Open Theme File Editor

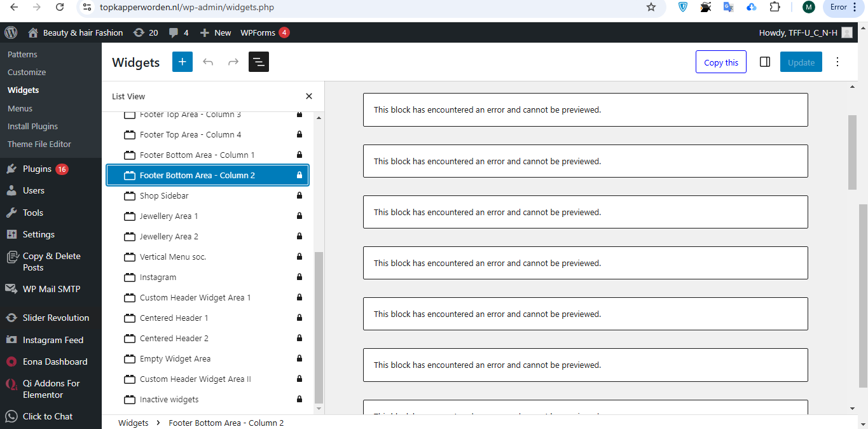click(x=39, y=144)
